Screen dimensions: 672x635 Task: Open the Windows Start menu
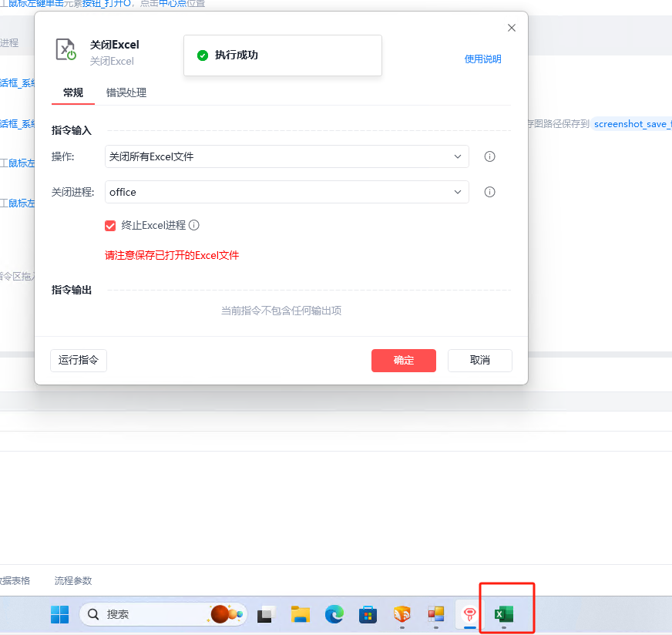(59, 614)
